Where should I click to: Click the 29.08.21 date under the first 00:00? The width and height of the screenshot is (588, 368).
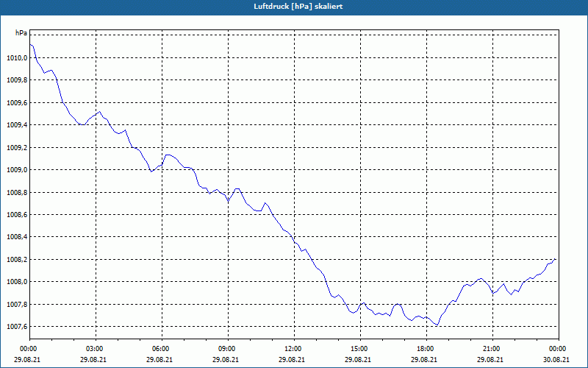click(27, 359)
